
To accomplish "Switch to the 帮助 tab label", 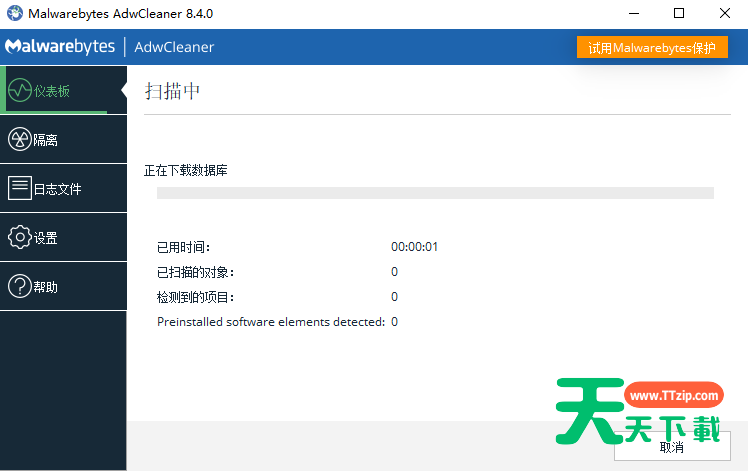I will click(45, 287).
